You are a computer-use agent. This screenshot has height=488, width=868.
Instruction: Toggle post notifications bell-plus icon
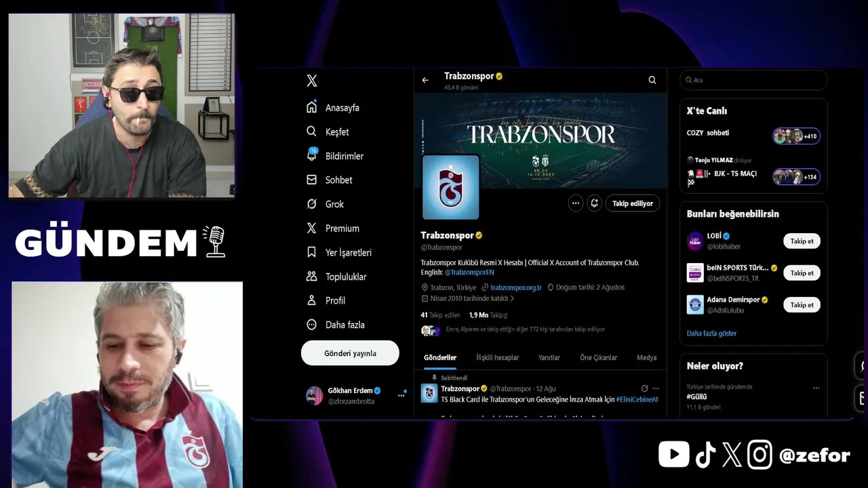tap(595, 203)
